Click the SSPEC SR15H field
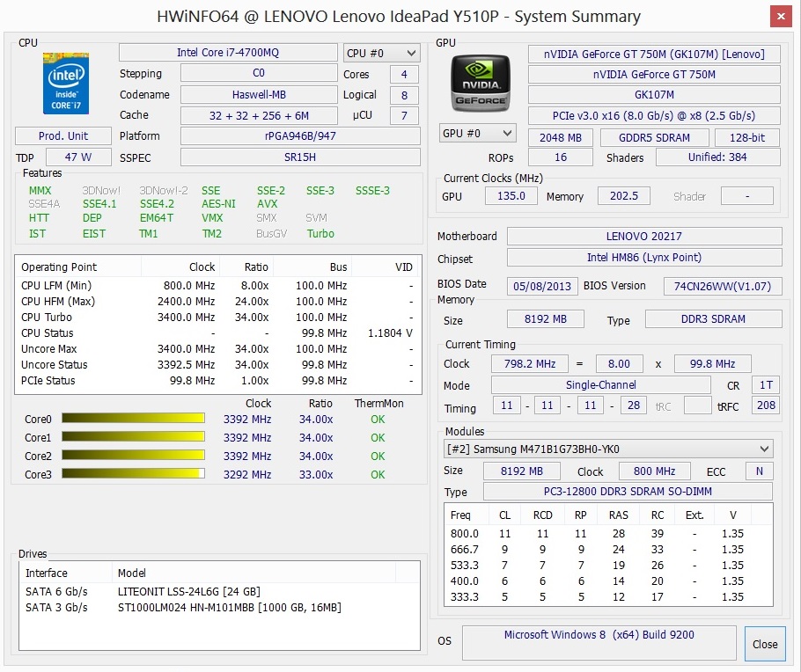The image size is (801, 672). [300, 157]
